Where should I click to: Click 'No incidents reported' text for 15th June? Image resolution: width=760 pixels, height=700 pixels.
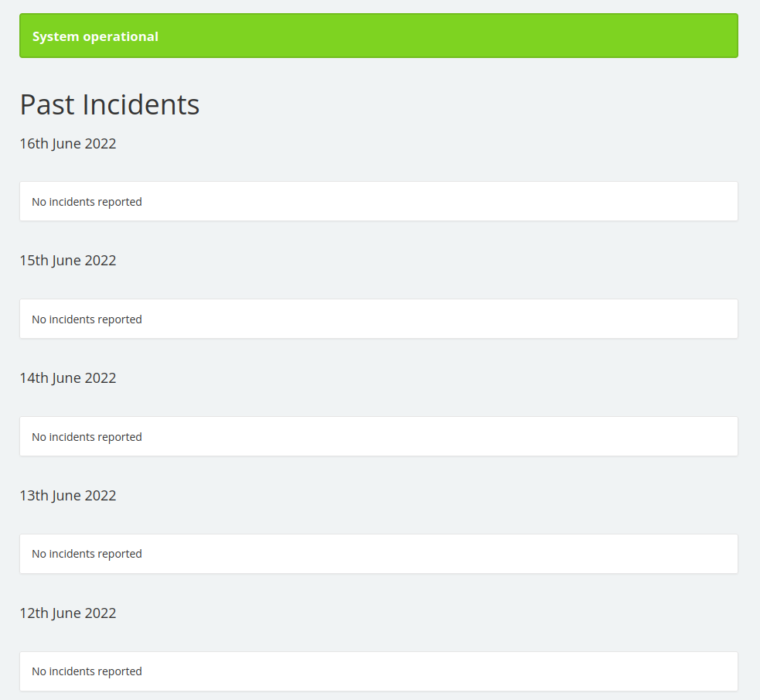(87, 320)
